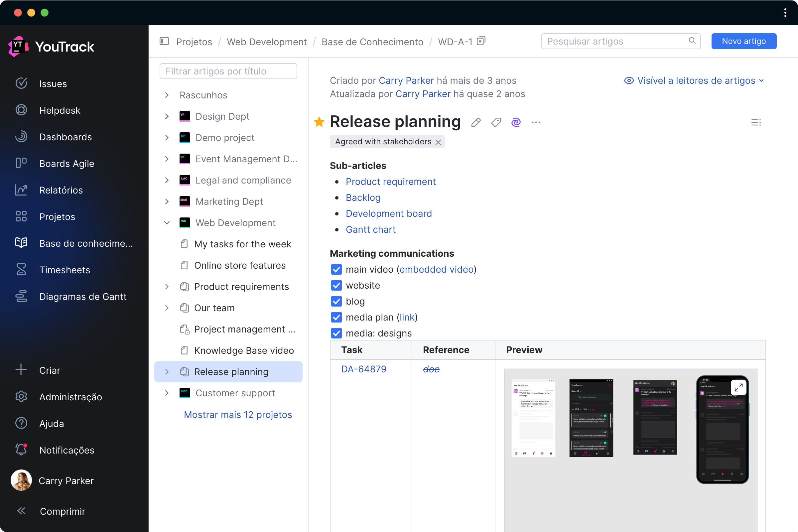The width and height of the screenshot is (798, 532).
Task: Click Dashboards in the left sidebar
Action: 65,137
